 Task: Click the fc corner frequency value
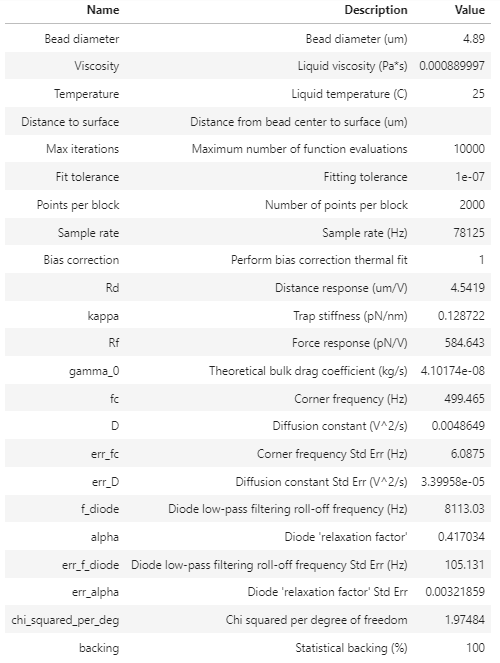(464, 399)
